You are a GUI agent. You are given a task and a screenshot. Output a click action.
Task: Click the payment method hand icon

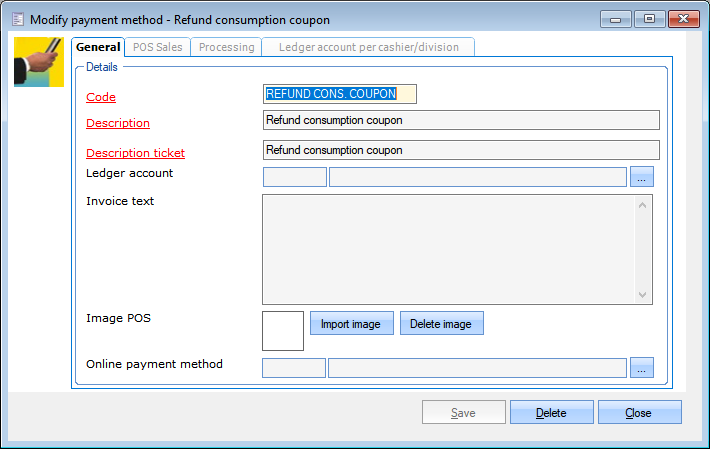coord(38,62)
